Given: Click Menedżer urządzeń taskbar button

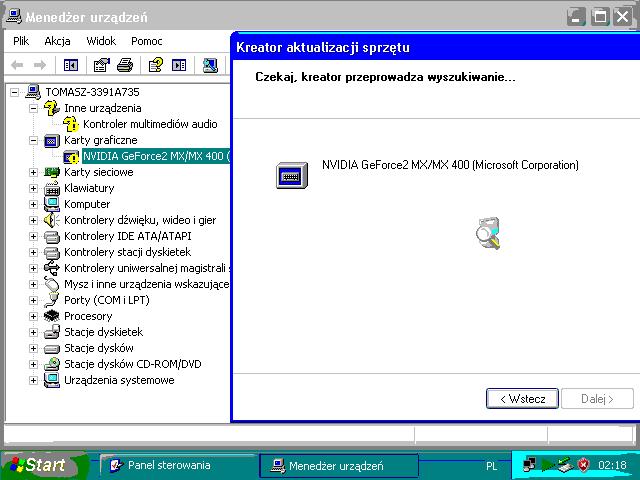Looking at the screenshot, I should pos(339,466).
